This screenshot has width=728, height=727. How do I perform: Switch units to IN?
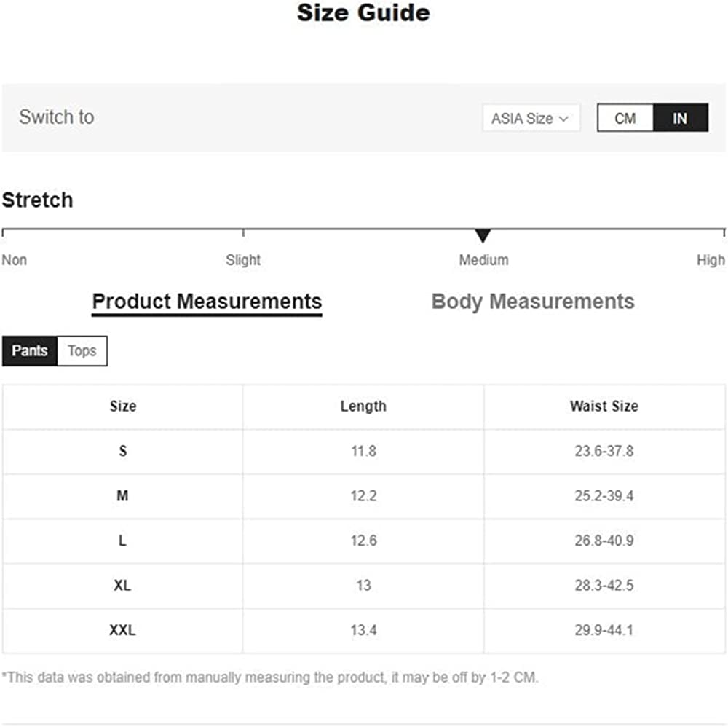[x=680, y=118]
